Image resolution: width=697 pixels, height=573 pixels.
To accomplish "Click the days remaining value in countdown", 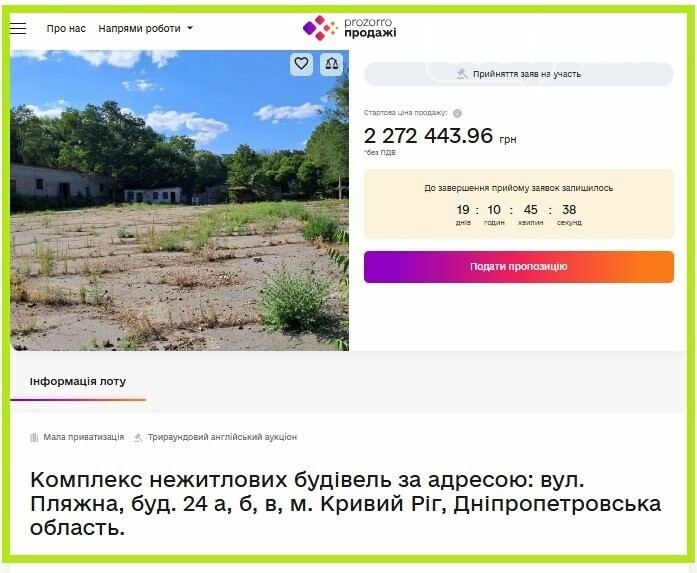I will point(463,209).
